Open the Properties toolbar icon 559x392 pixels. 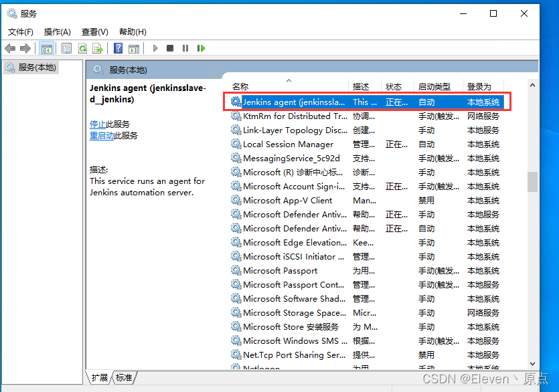66,48
